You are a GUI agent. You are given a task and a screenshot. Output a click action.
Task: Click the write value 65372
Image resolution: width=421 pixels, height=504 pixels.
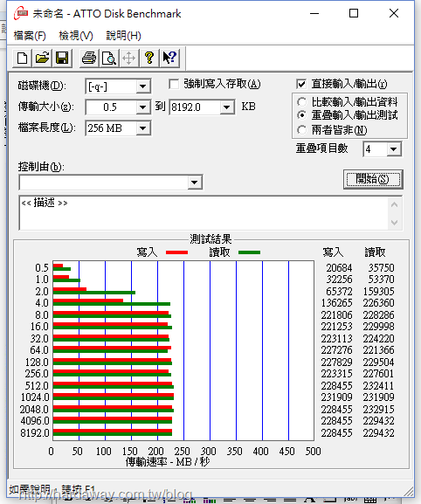click(339, 291)
